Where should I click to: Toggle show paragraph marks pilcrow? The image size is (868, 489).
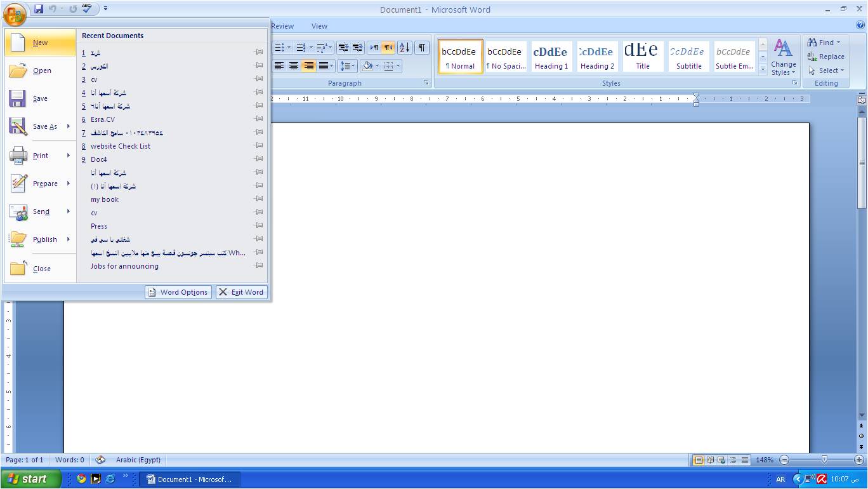click(422, 48)
